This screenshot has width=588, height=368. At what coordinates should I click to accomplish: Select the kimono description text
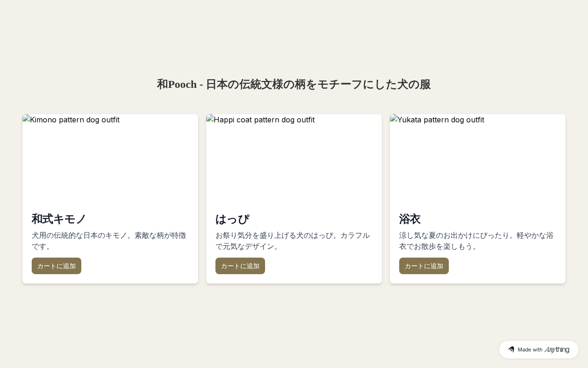(109, 241)
